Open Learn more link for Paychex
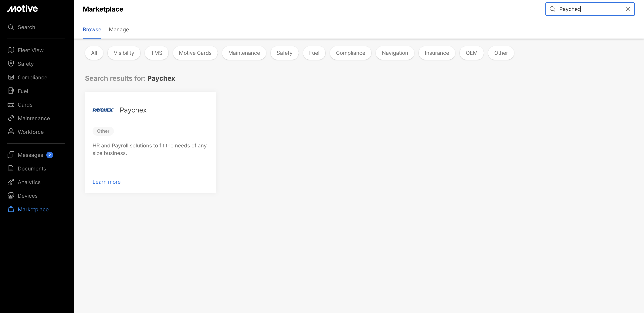644x313 pixels. click(x=107, y=182)
